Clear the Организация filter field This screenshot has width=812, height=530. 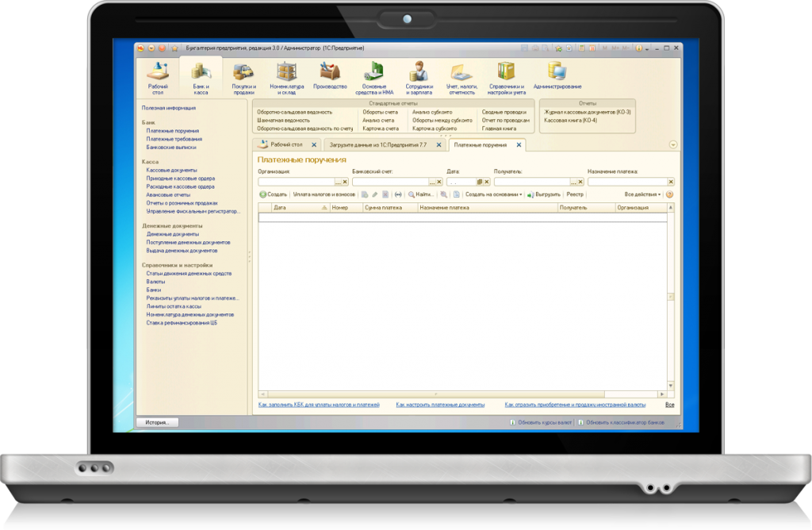[346, 182]
